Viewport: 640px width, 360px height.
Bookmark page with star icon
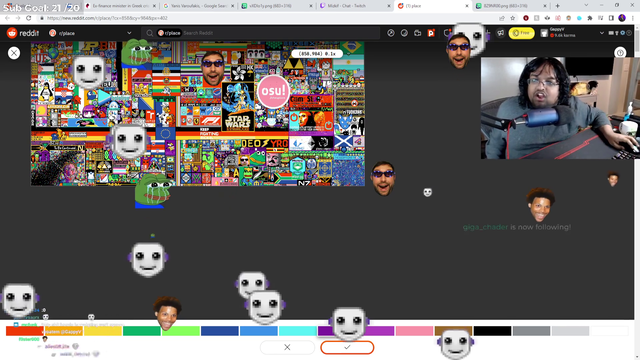pos(513,18)
